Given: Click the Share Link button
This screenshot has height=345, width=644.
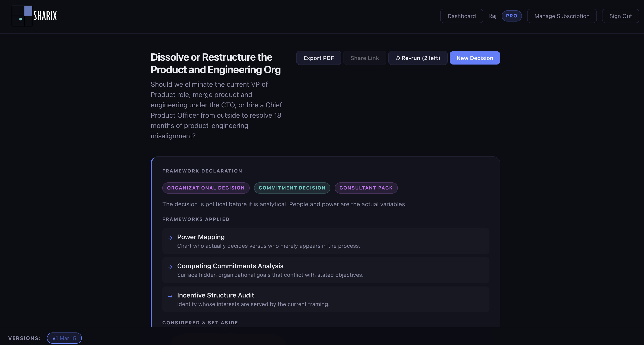Looking at the screenshot, I should pyautogui.click(x=364, y=58).
